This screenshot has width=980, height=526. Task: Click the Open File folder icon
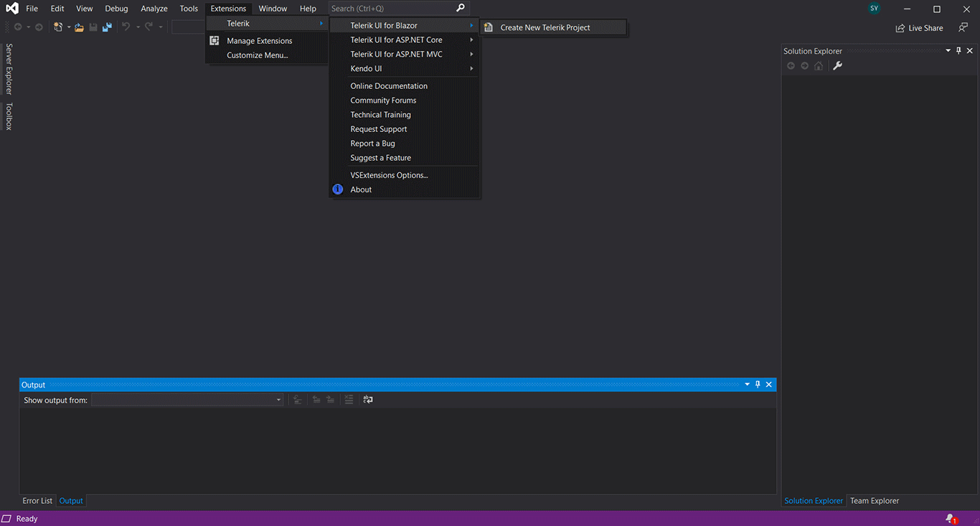[79, 27]
